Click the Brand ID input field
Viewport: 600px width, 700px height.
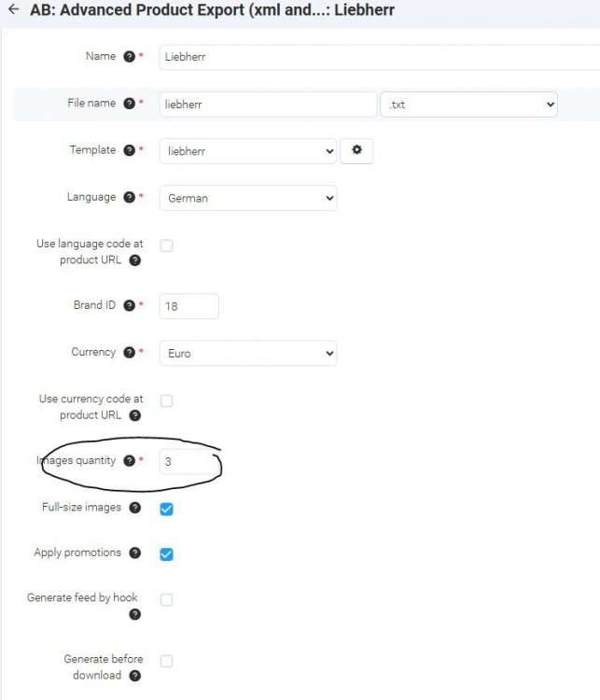188,306
